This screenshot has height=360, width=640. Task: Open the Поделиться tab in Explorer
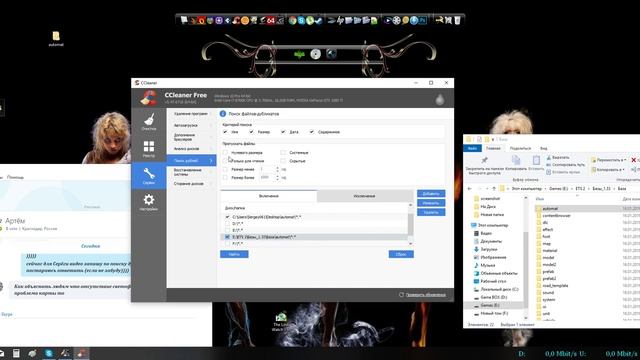[x=520, y=148]
